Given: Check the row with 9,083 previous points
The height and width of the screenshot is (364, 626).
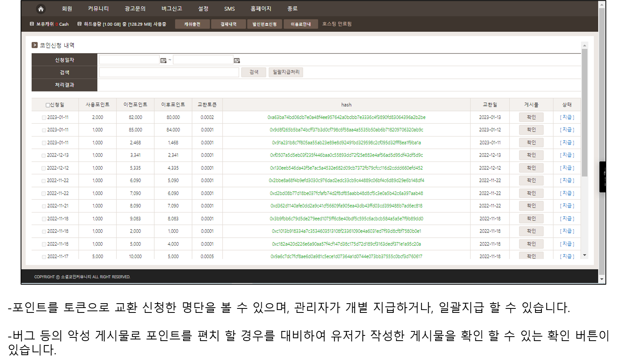Looking at the screenshot, I should [44, 219].
